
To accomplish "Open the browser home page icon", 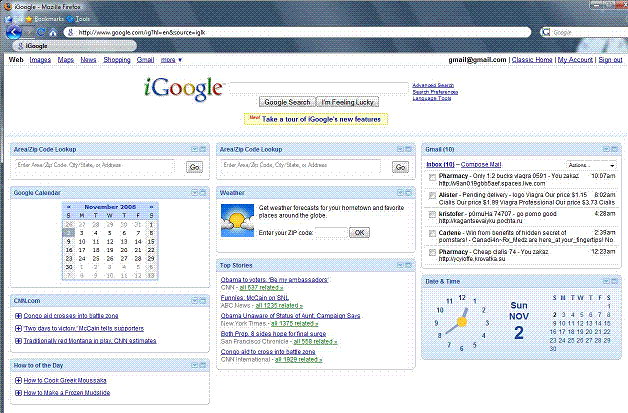I will (52, 32).
